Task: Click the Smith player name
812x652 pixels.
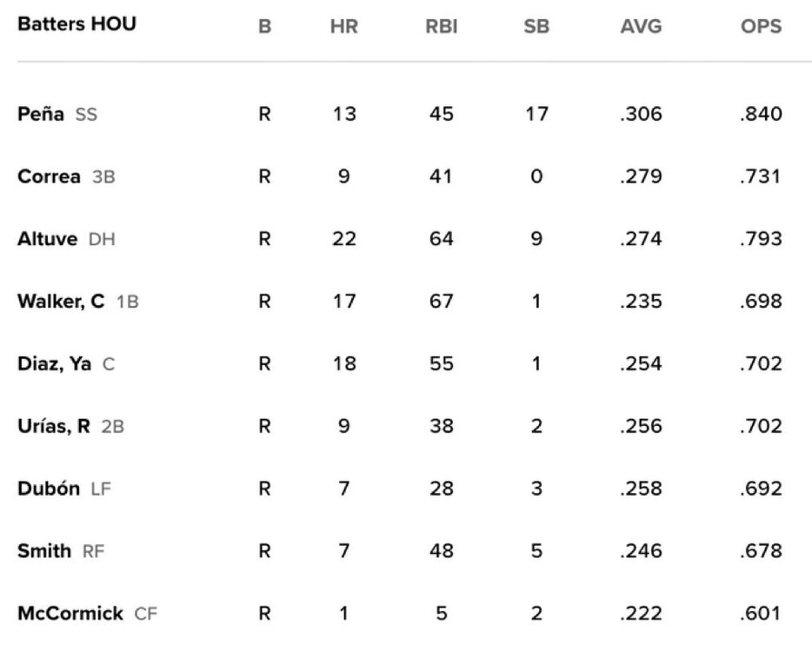Action: click(x=44, y=552)
